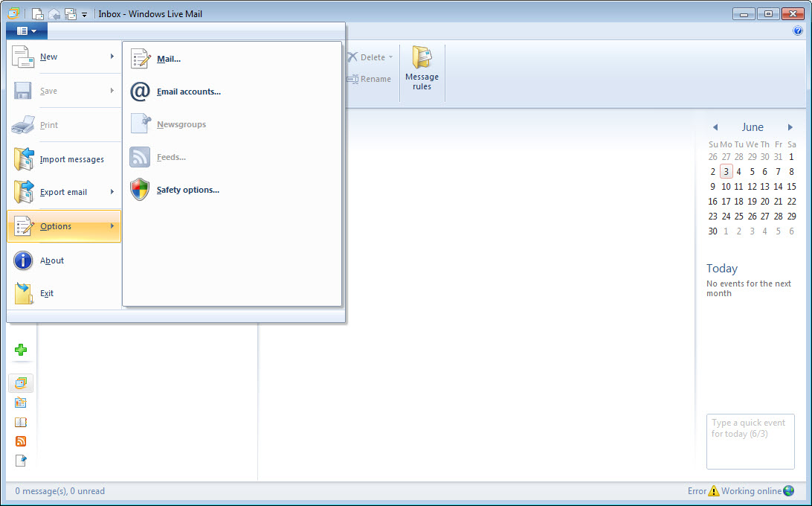Open the blue application menu button
Image resolution: width=812 pixels, height=506 pixels.
pyautogui.click(x=27, y=31)
